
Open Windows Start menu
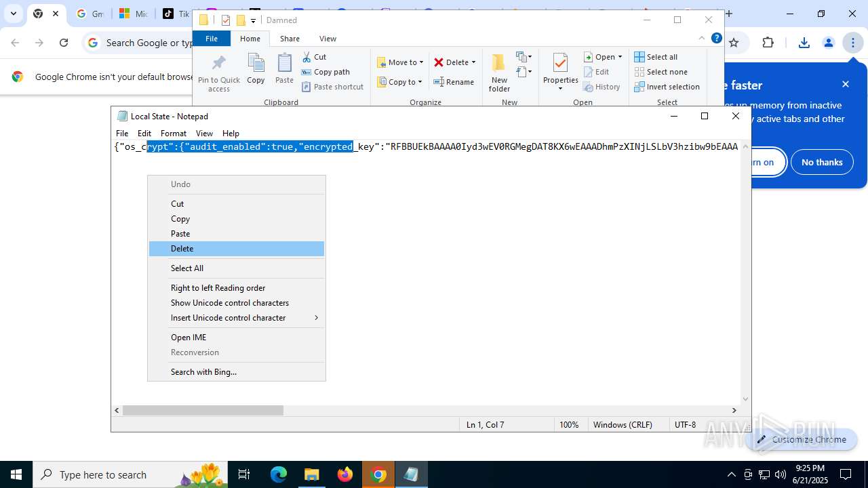(x=16, y=474)
